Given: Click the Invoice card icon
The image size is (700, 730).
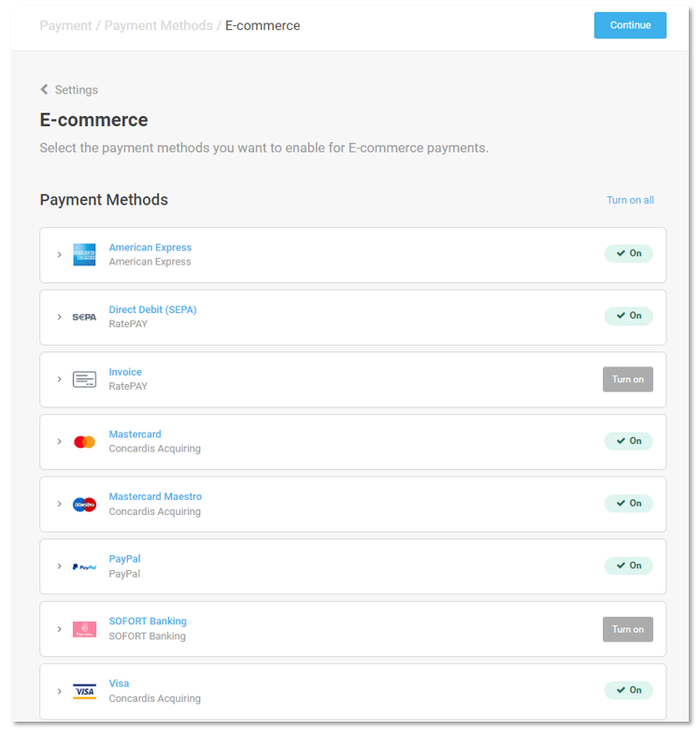Looking at the screenshot, I should 84,379.
